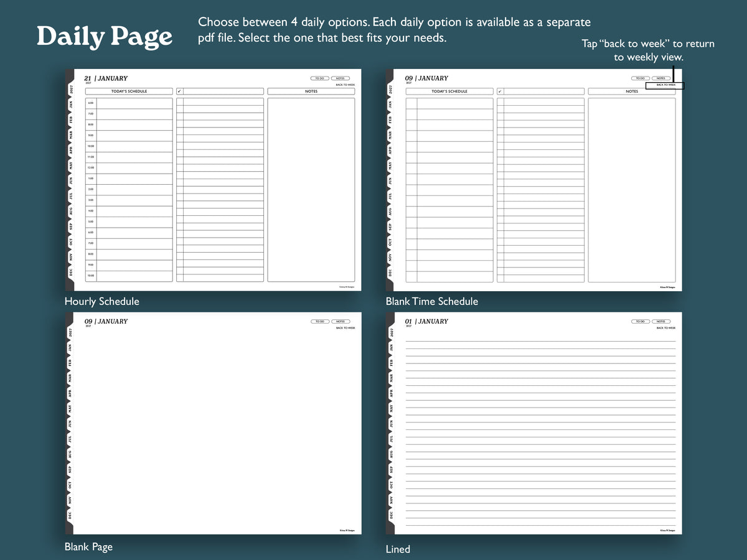747x560 pixels.
Task: Click the 2027 tab on the Lined page
Action: coord(390,333)
